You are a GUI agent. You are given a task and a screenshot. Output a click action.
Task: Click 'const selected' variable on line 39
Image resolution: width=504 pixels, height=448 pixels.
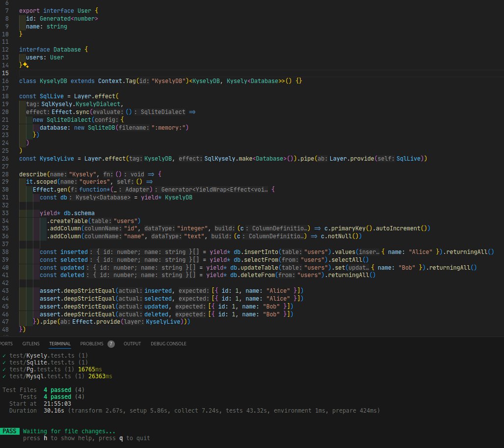pos(64,260)
